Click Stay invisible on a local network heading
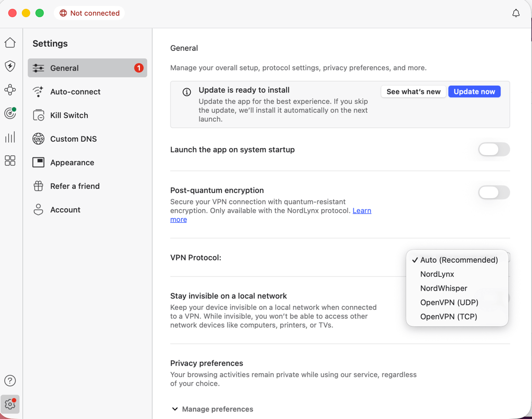This screenshot has height=419, width=532. click(x=229, y=296)
